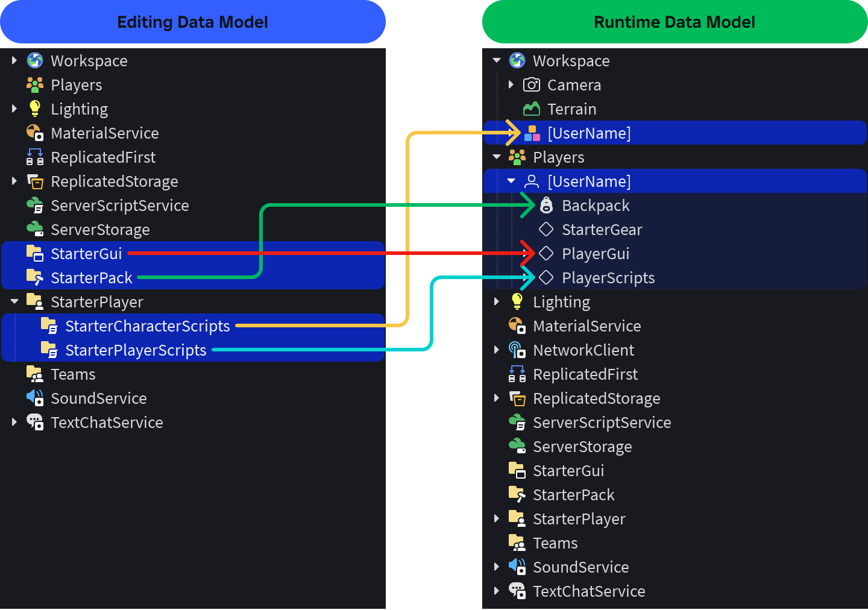
Task: Click the ReplicatedFirst icon in Editing Data Model
Action: (35, 157)
